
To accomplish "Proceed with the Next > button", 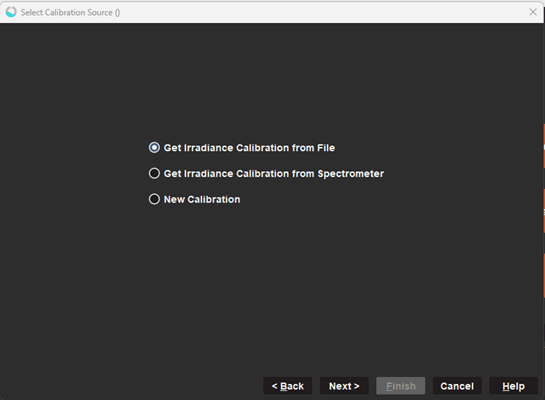I will pyautogui.click(x=344, y=386).
